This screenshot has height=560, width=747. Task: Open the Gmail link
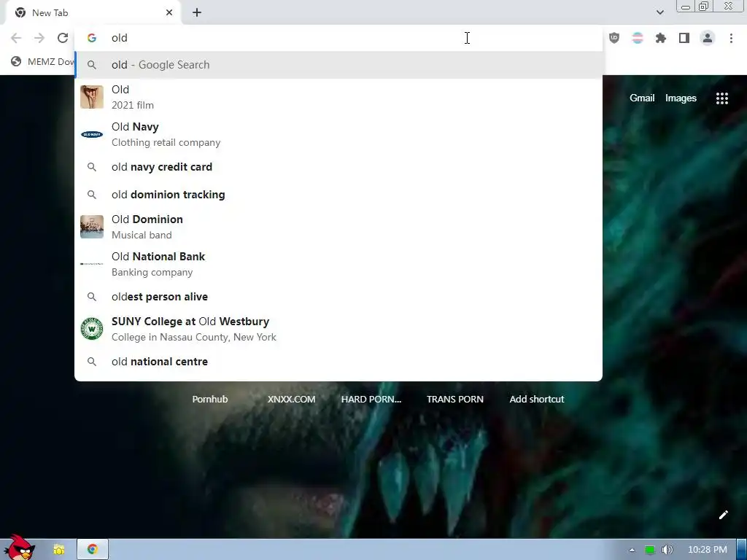[x=642, y=98]
